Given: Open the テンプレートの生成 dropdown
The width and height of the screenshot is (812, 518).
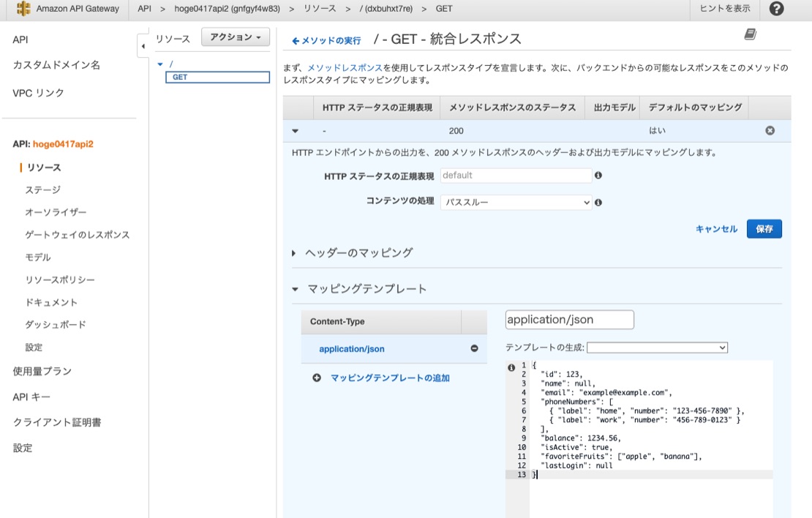Looking at the screenshot, I should 656,347.
